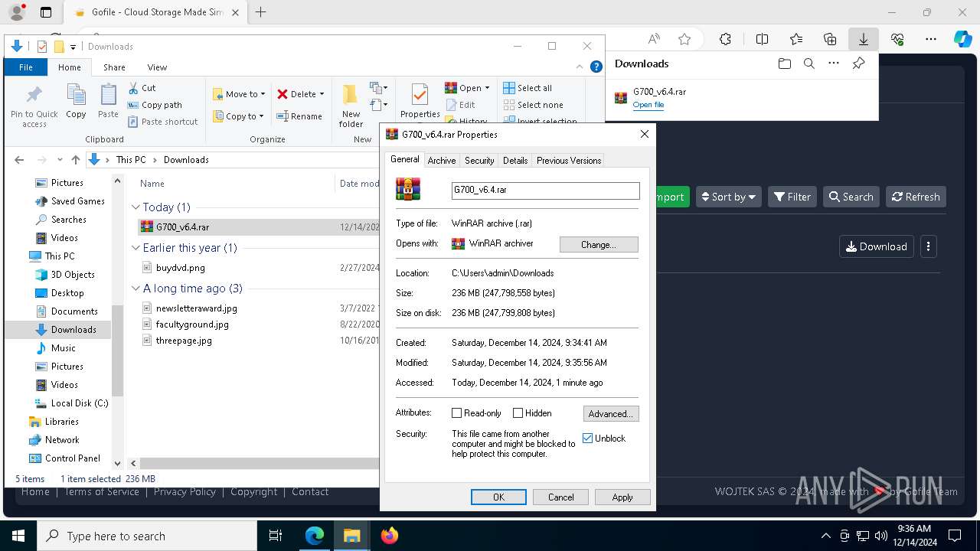Open Firefox from taskbar

[x=390, y=536]
